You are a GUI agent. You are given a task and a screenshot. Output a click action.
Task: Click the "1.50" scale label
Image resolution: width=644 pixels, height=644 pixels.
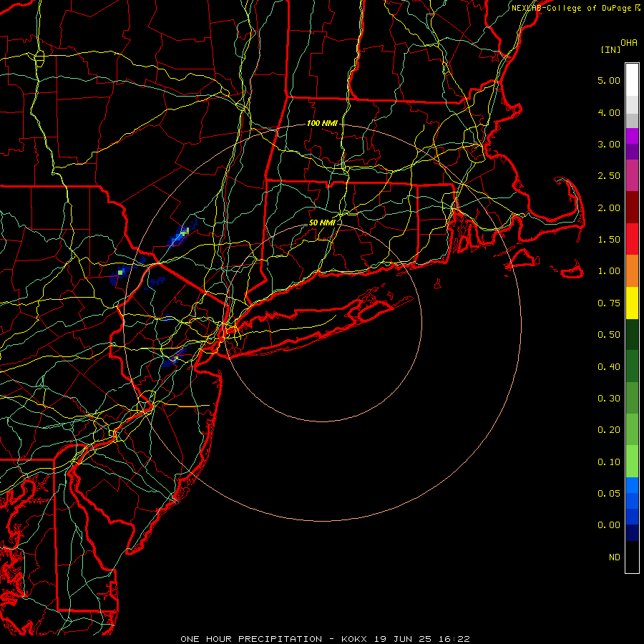pyautogui.click(x=609, y=240)
